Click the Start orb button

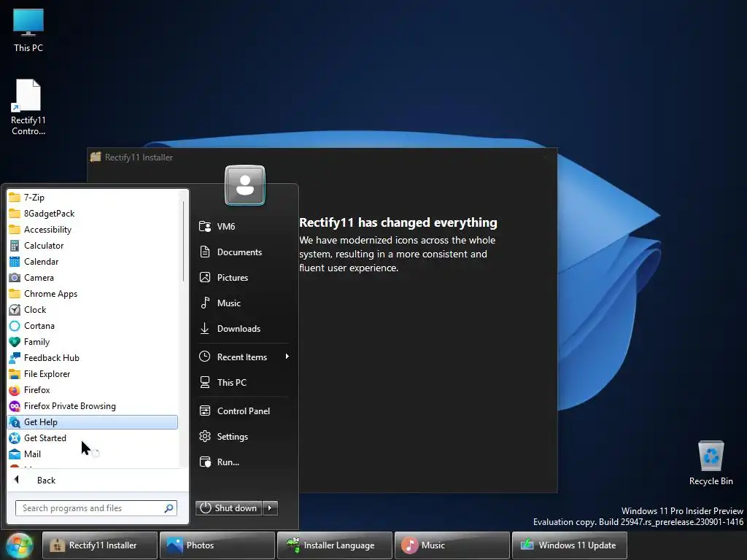pos(20,545)
